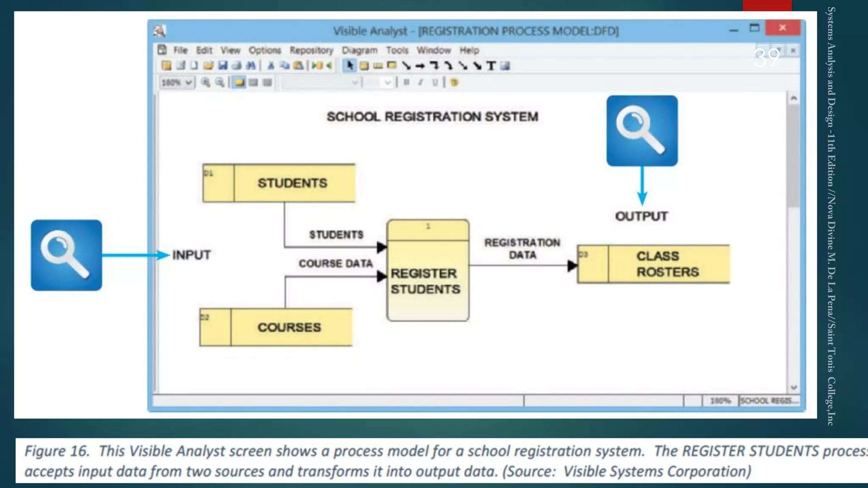The image size is (868, 488).
Task: Click the zoom in magnifier icon
Action: point(206,83)
